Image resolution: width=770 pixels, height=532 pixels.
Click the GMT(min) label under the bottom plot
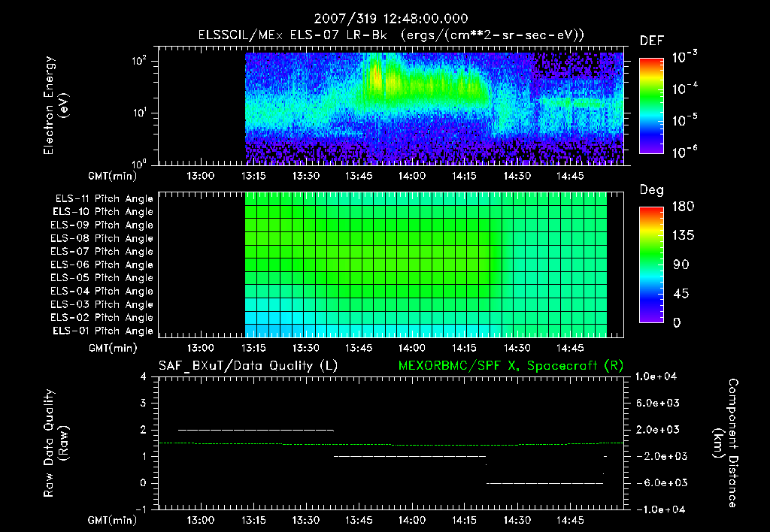click(x=113, y=521)
